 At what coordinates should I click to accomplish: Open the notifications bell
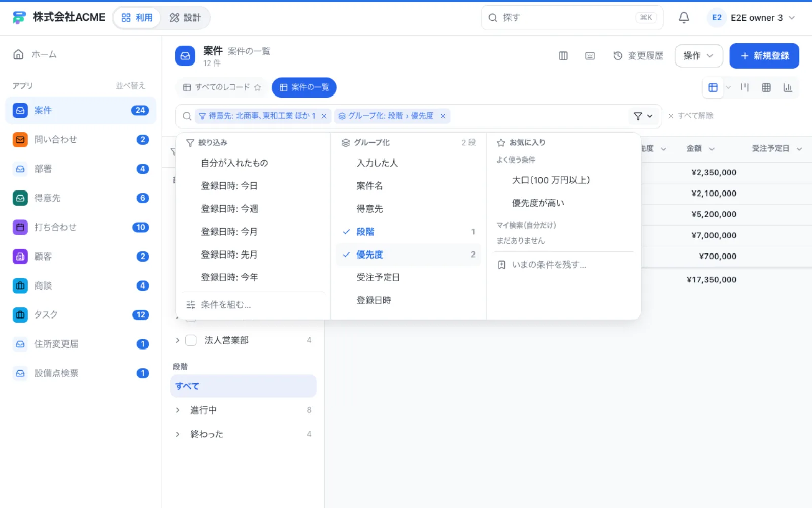[x=684, y=18]
